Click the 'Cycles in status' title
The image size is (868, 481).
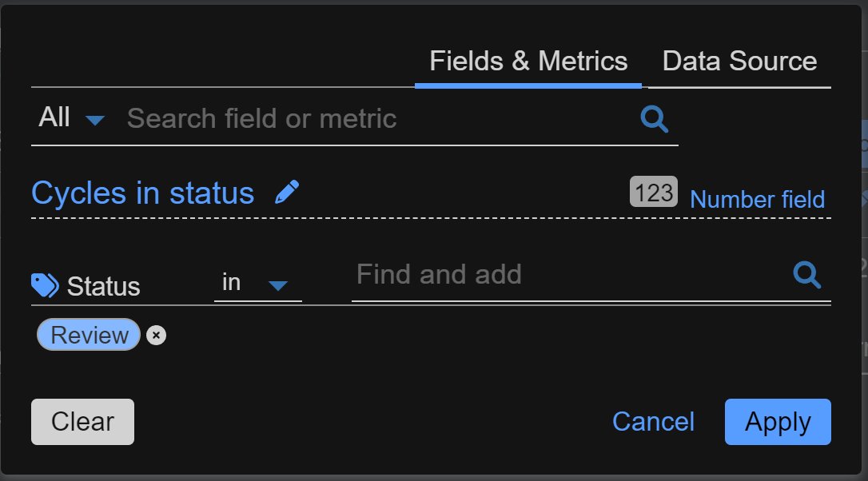tap(142, 193)
